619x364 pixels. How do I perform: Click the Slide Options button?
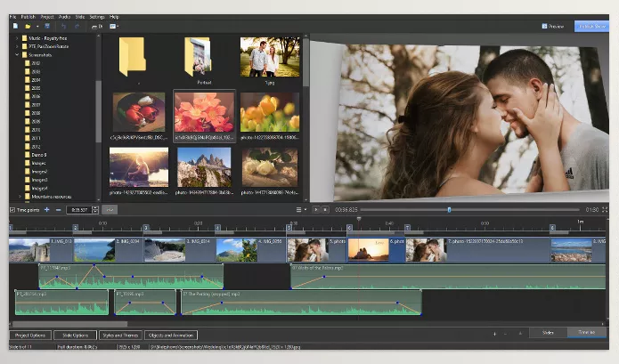point(76,336)
